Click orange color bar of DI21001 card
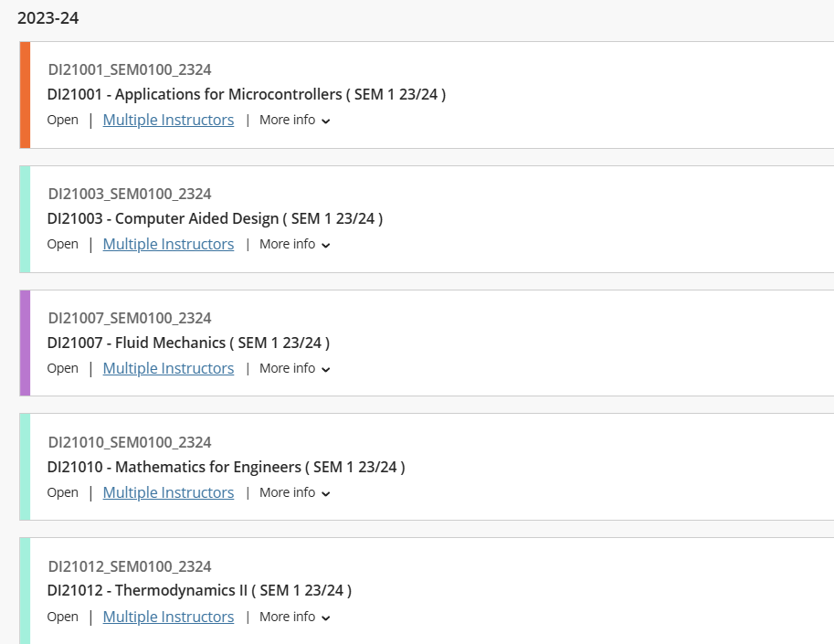Viewport: 834px width, 644px height. coord(25,95)
